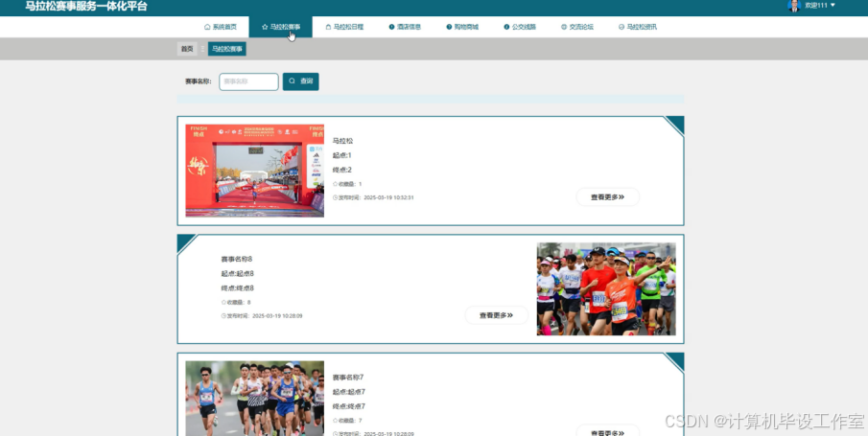
Task: Click the 起点:起点7 text
Action: pos(349,392)
